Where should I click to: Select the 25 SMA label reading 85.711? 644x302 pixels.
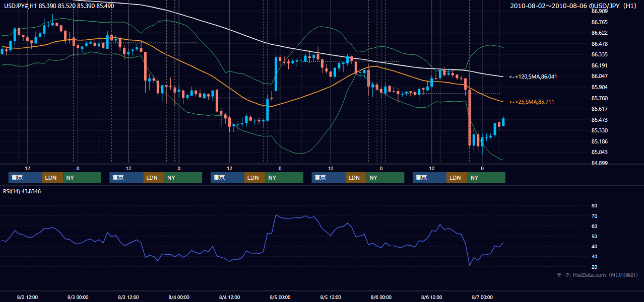[532, 102]
